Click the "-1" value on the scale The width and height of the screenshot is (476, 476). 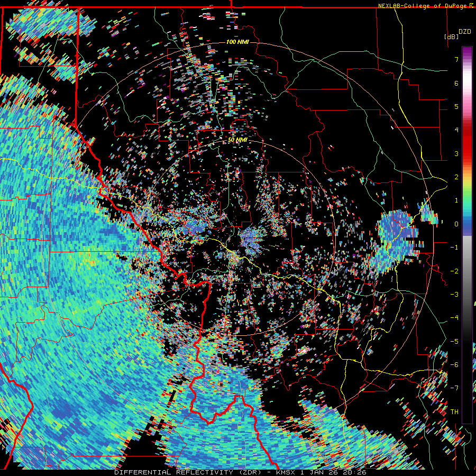point(454,248)
